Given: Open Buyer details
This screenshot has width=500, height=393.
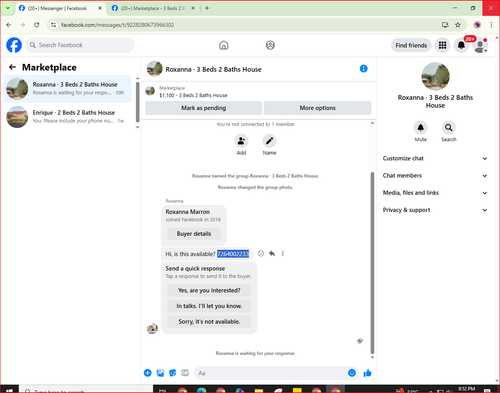Looking at the screenshot, I should tap(194, 234).
